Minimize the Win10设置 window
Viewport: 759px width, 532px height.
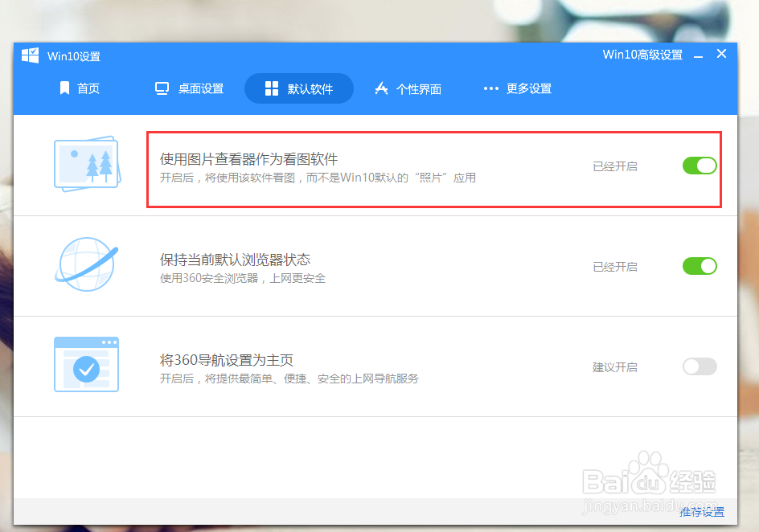point(698,56)
